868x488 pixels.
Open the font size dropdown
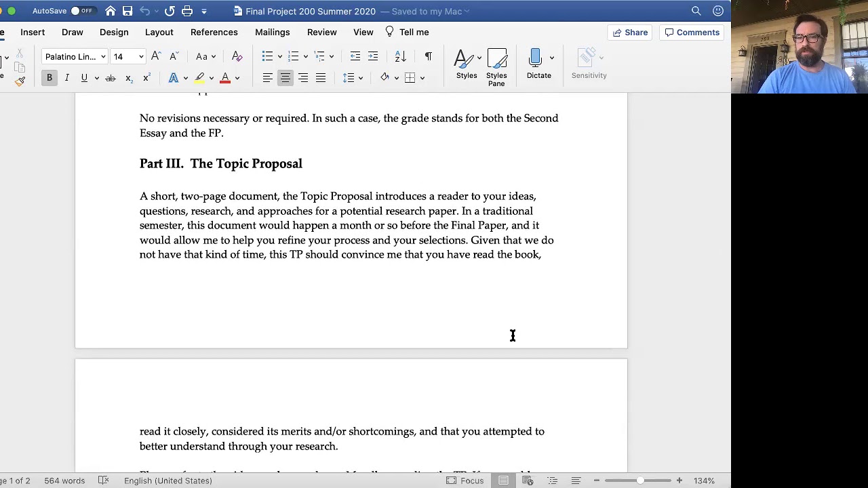141,57
